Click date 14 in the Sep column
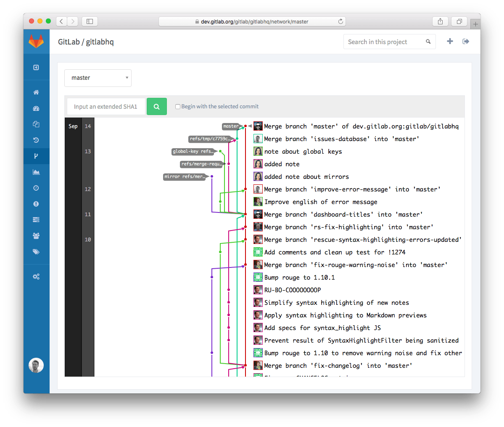Screen dimensions: 504x427 (88, 126)
